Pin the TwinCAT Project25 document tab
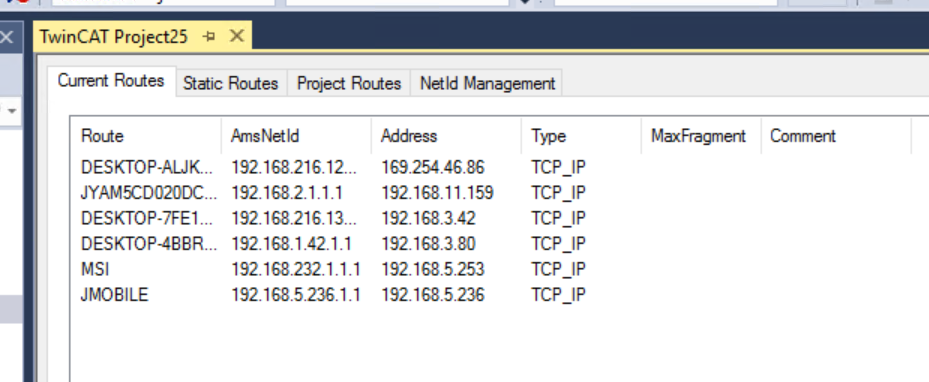Screen dimensions: 929x382 (x=209, y=37)
